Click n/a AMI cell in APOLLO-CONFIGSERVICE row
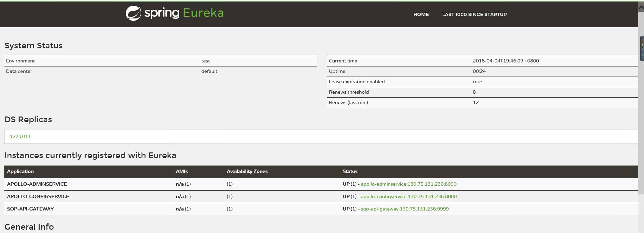 click(x=183, y=196)
